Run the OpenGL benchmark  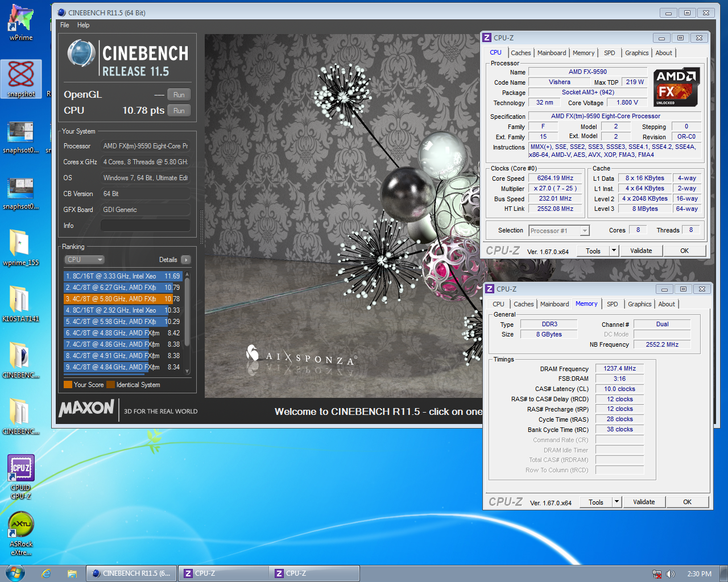tap(179, 95)
